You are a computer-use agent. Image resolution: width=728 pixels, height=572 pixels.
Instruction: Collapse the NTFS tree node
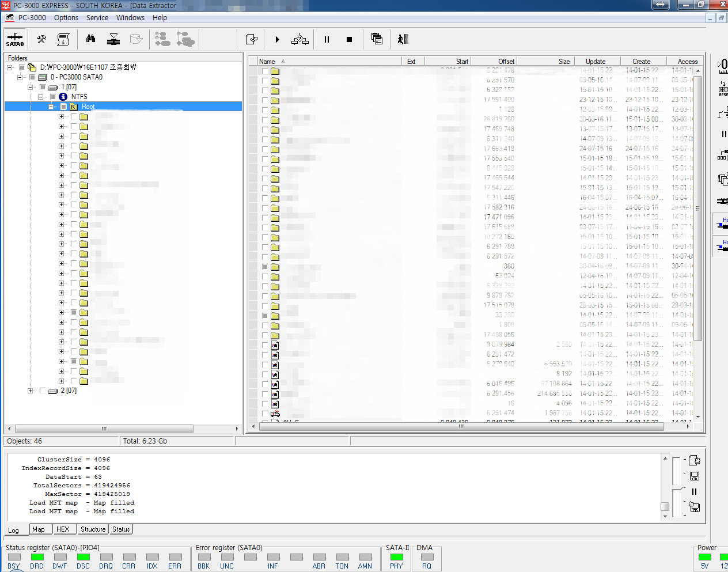41,97
